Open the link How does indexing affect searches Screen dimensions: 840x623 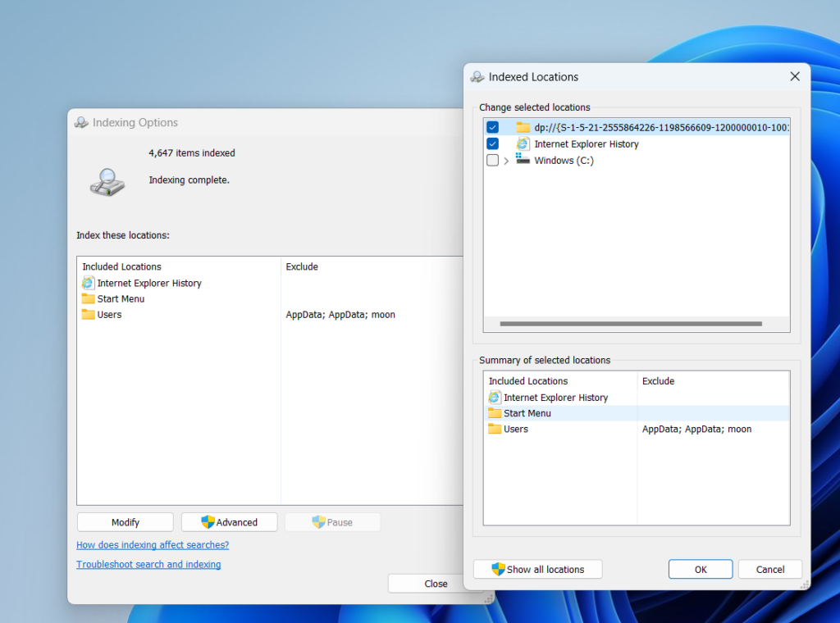coord(152,544)
